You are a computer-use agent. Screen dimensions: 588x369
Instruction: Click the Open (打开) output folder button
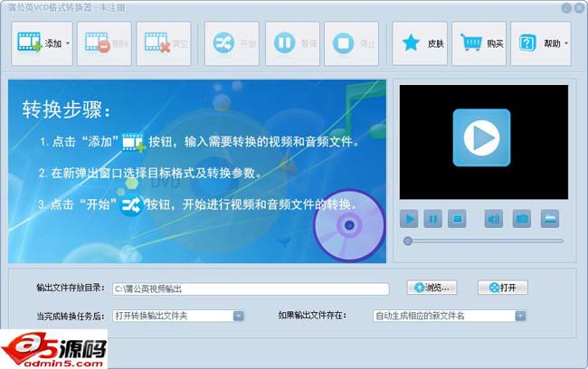pos(502,288)
